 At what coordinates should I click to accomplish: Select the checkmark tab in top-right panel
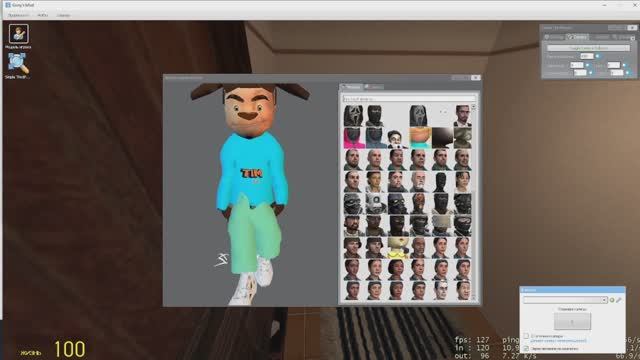coord(577,37)
